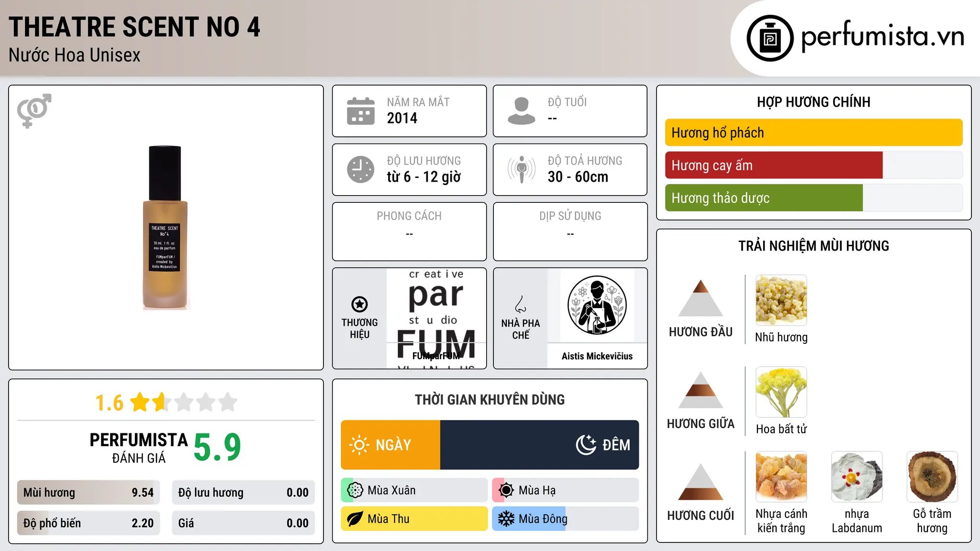Screen dimensions: 980x551
Task: Click the release year value 2014
Action: click(402, 118)
